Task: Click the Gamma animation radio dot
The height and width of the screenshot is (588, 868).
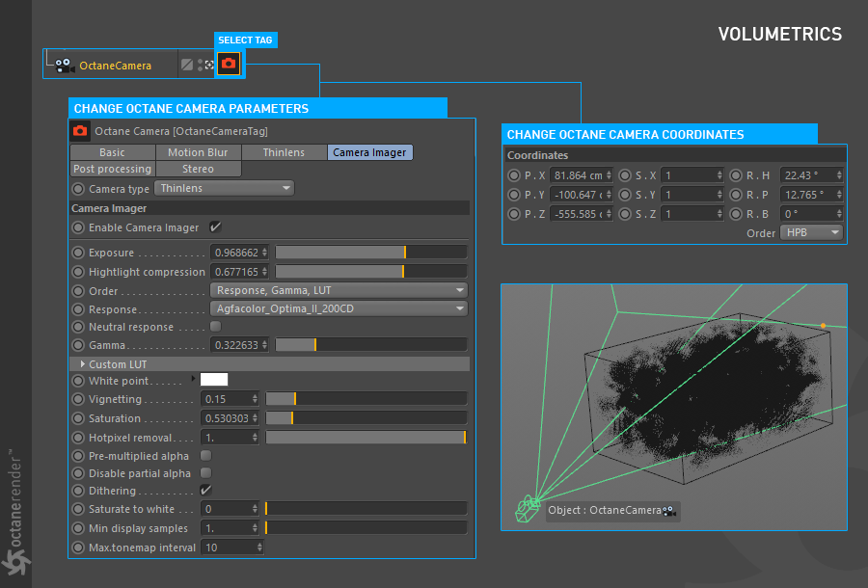Action: (x=78, y=345)
